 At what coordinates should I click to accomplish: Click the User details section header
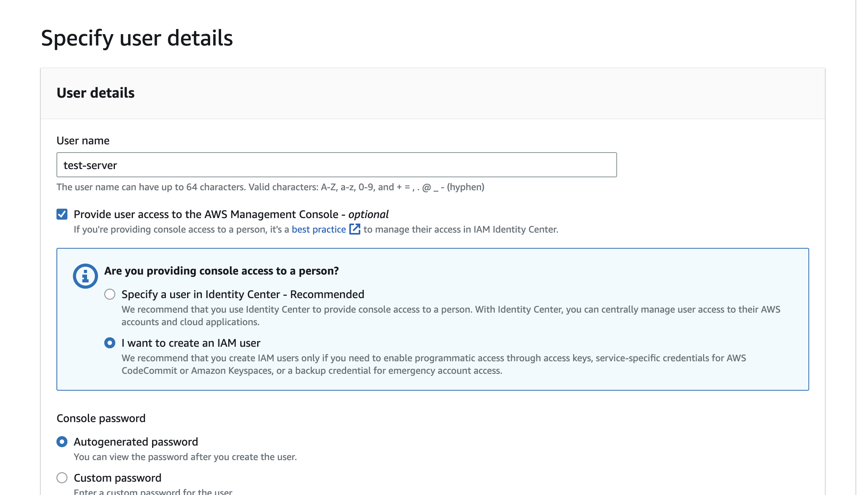[x=95, y=93]
